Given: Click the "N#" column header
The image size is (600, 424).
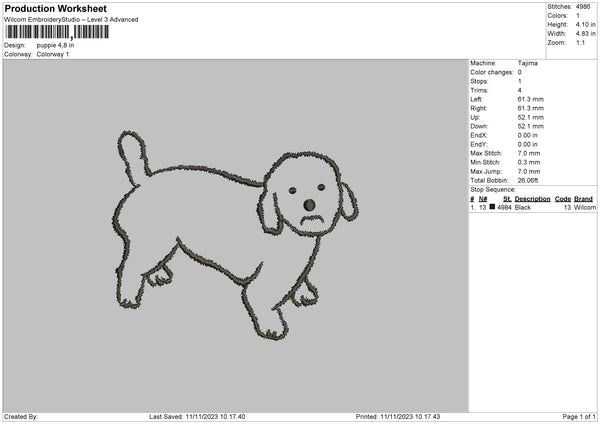Looking at the screenshot, I should tap(483, 199).
